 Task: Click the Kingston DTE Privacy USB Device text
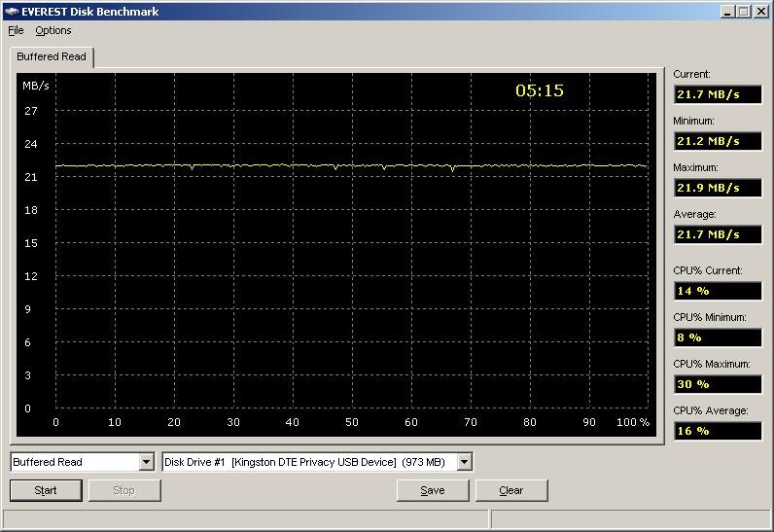pos(314,462)
